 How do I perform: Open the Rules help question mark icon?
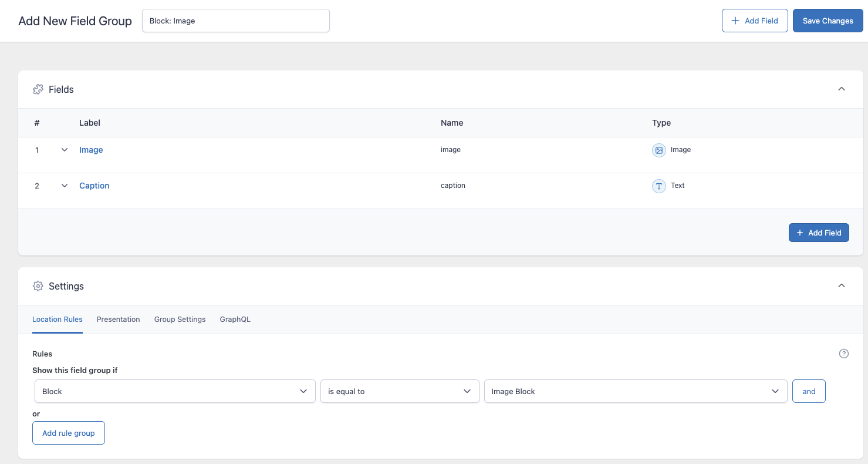click(844, 354)
